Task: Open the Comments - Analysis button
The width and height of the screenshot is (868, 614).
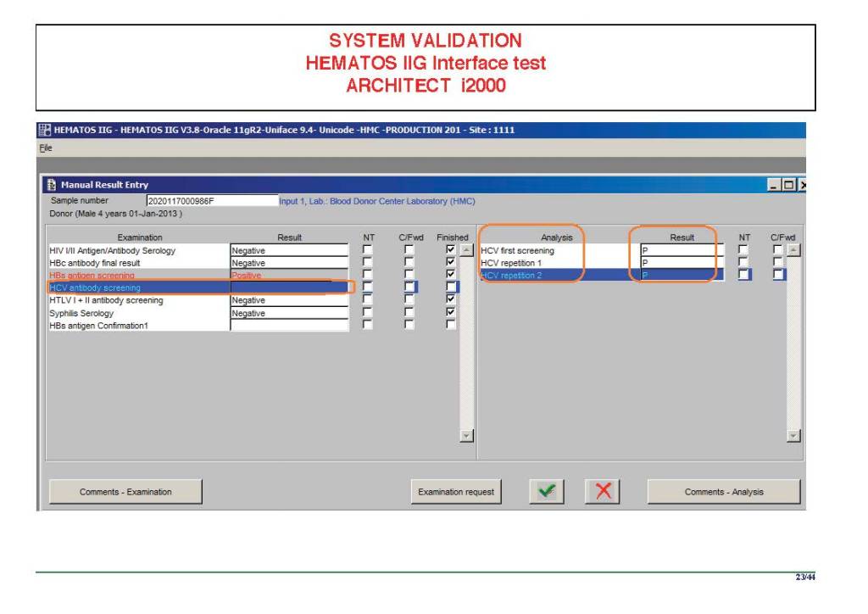Action: tap(723, 492)
